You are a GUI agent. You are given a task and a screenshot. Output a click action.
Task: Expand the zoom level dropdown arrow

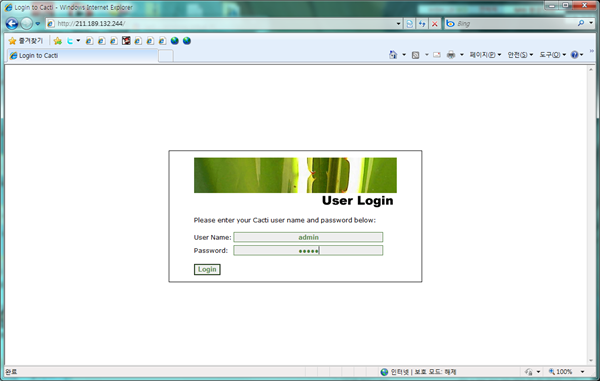click(582, 371)
